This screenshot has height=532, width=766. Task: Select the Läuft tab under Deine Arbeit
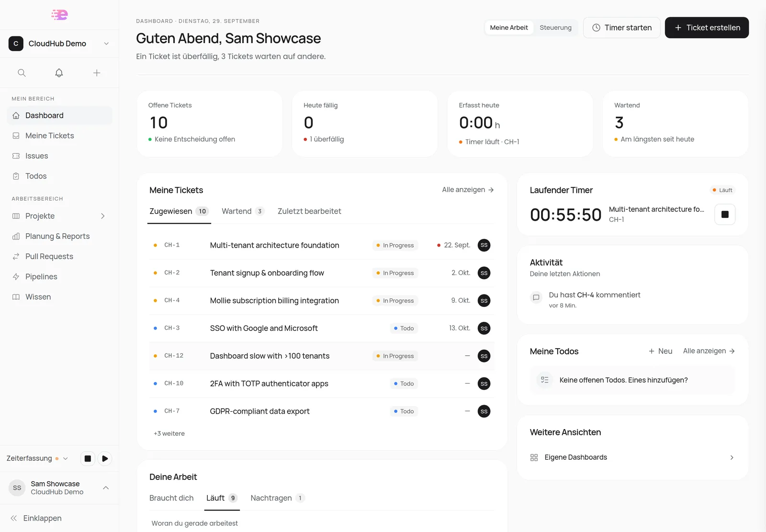[222, 498]
